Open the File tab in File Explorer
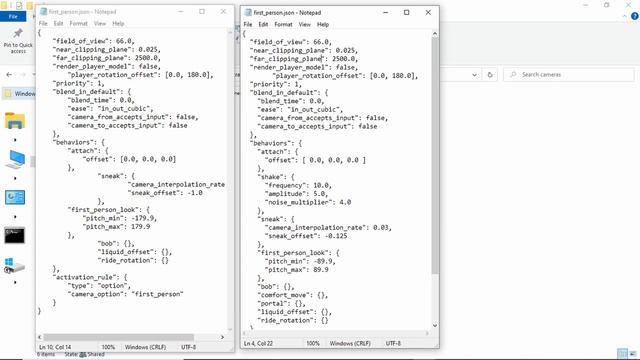 click(x=13, y=16)
